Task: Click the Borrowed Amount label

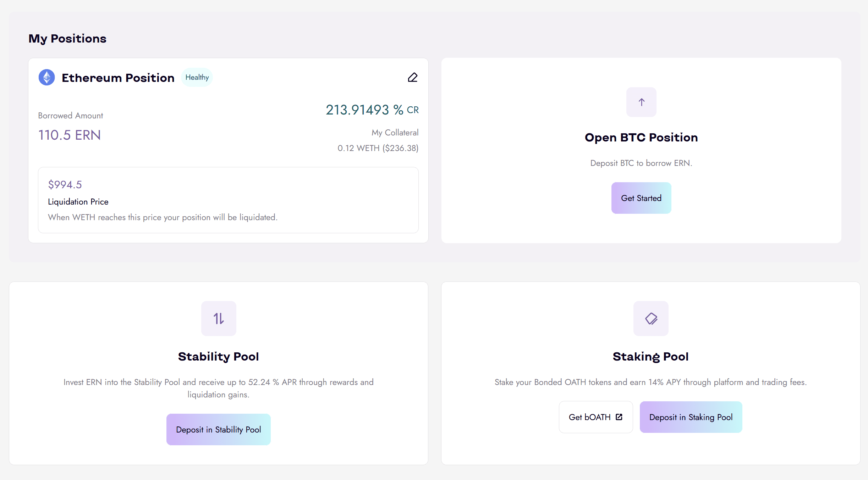Action: 71,116
